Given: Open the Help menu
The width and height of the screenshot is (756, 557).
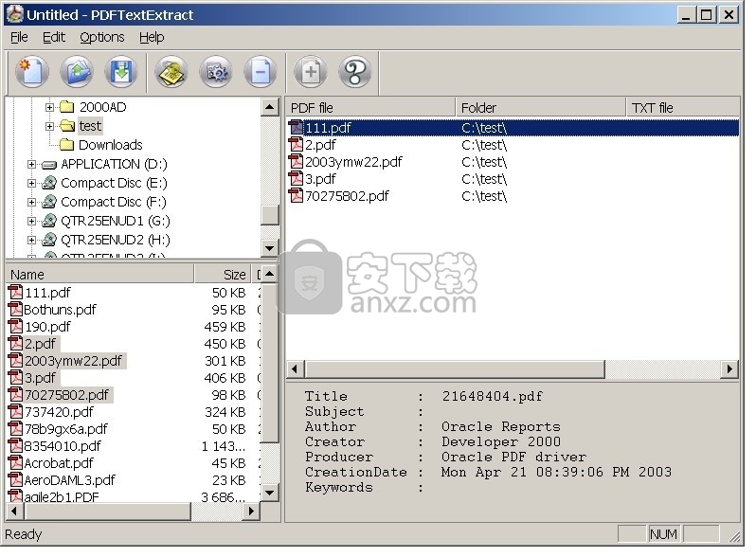Looking at the screenshot, I should pos(152,37).
